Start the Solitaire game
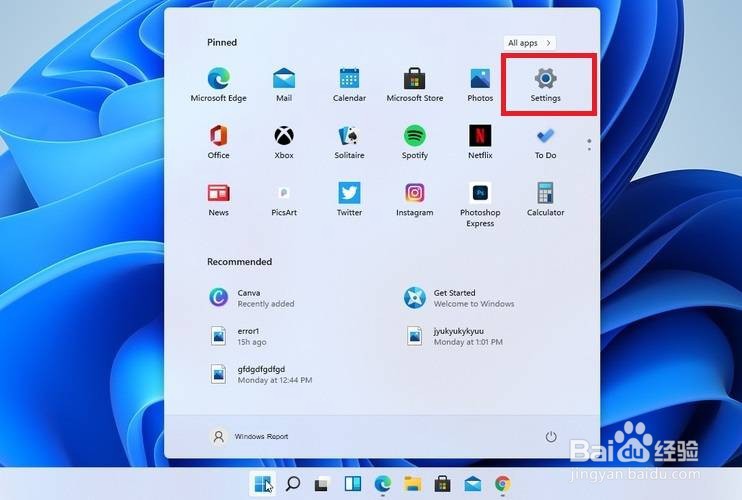This screenshot has width=742, height=500. [349, 142]
